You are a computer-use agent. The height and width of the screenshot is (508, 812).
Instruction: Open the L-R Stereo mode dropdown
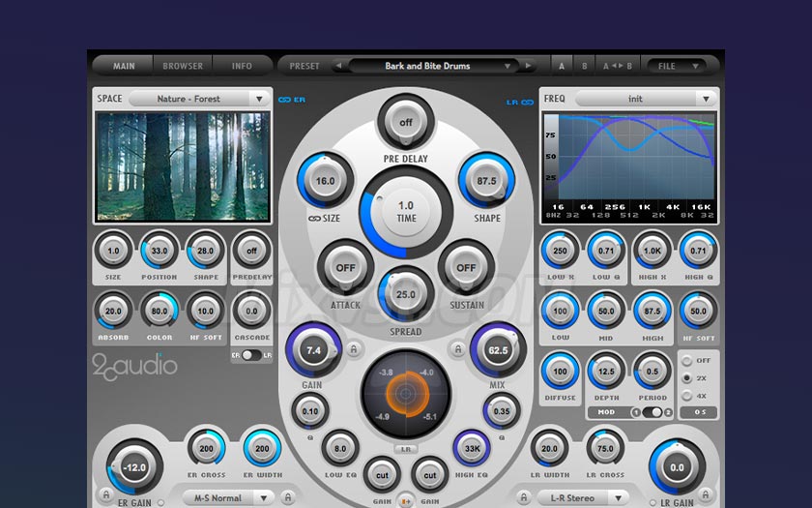point(583,497)
